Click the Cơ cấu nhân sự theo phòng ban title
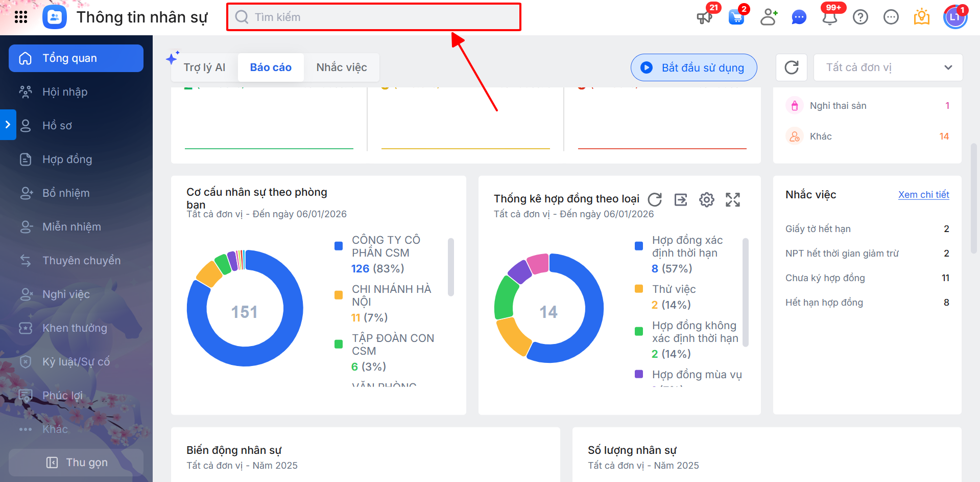This screenshot has width=980, height=482. pos(257,198)
